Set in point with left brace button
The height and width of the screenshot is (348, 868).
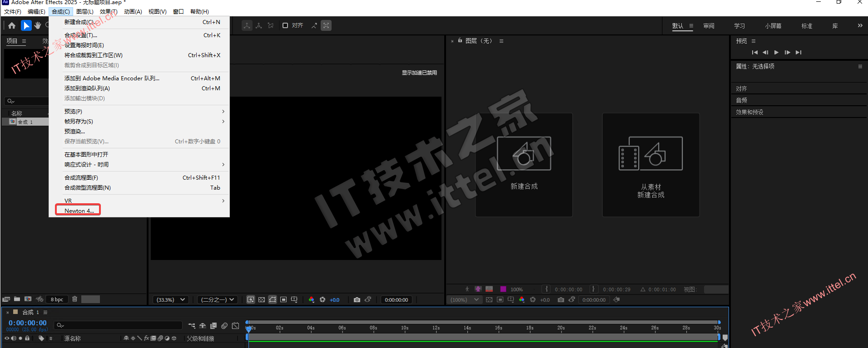tap(547, 289)
